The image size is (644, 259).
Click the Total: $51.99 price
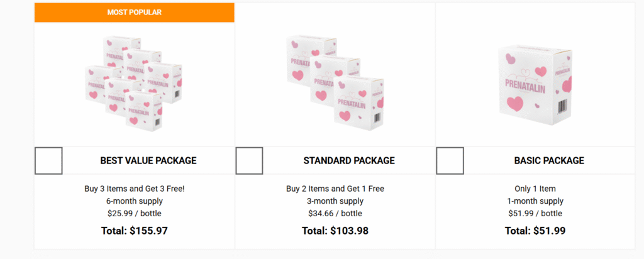535,231
